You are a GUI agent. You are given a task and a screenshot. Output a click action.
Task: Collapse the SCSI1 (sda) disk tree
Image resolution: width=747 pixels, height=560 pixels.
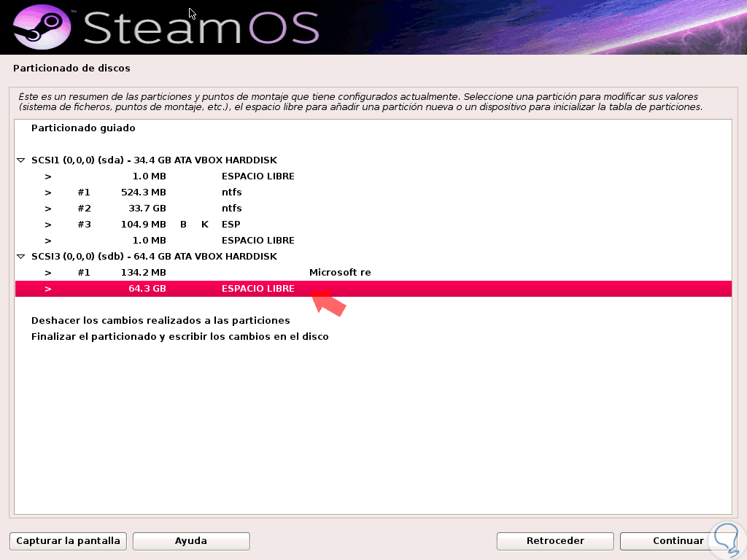coord(21,160)
